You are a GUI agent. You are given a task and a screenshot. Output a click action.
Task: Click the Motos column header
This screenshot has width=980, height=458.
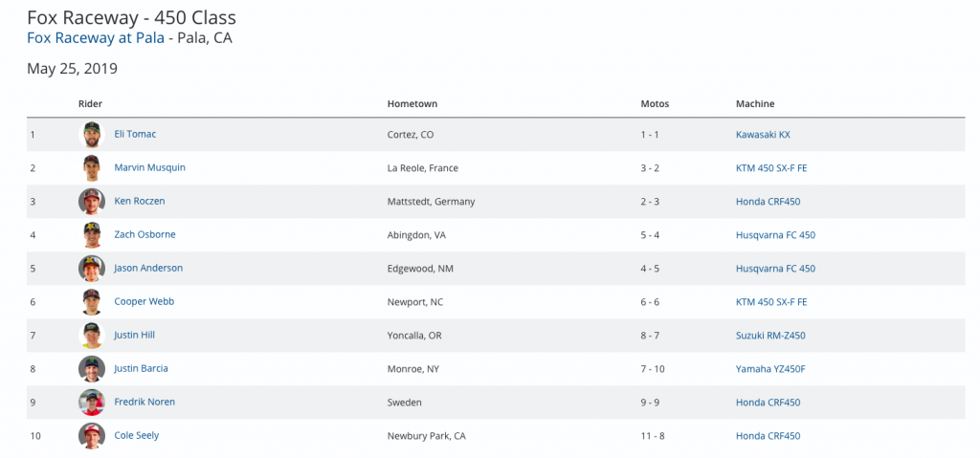point(655,103)
